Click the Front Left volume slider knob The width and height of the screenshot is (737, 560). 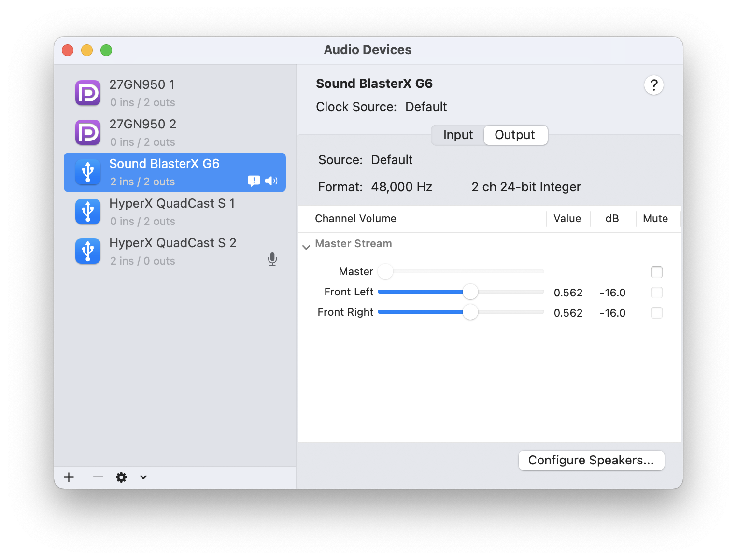click(470, 292)
